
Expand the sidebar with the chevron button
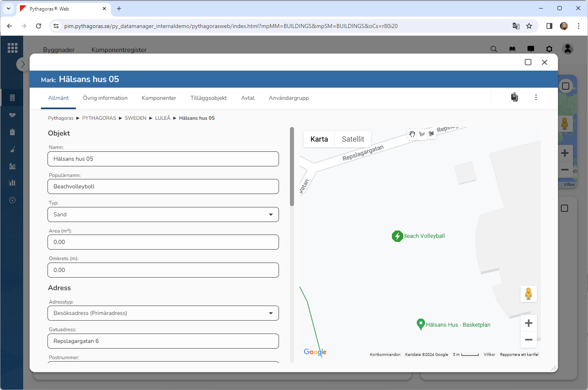pos(23,64)
